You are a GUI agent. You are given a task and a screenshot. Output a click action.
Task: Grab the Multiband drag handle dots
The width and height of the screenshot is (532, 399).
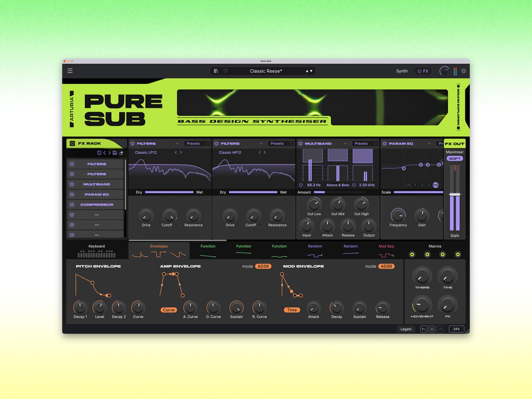(350, 144)
